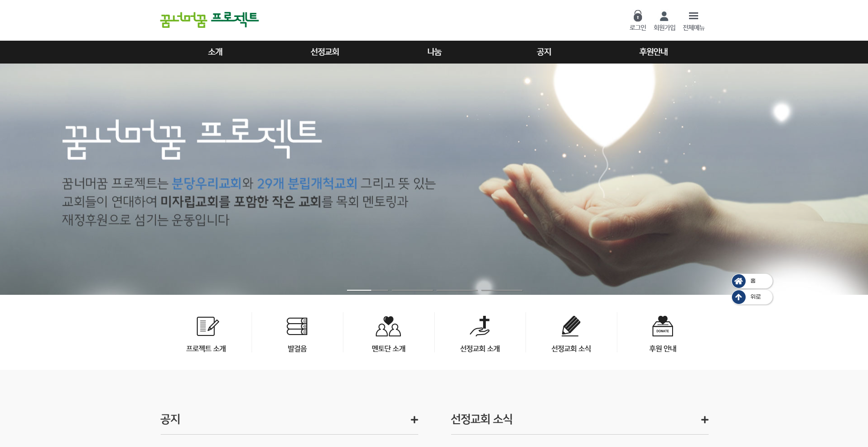Go home via the 홈 floating button
The image size is (868, 447).
point(752,281)
